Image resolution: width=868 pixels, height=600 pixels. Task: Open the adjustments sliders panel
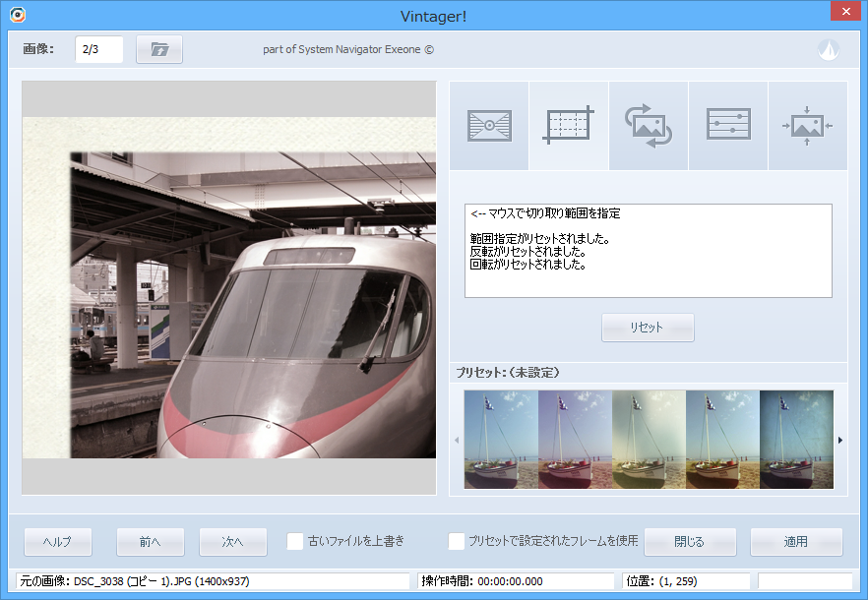[727, 126]
